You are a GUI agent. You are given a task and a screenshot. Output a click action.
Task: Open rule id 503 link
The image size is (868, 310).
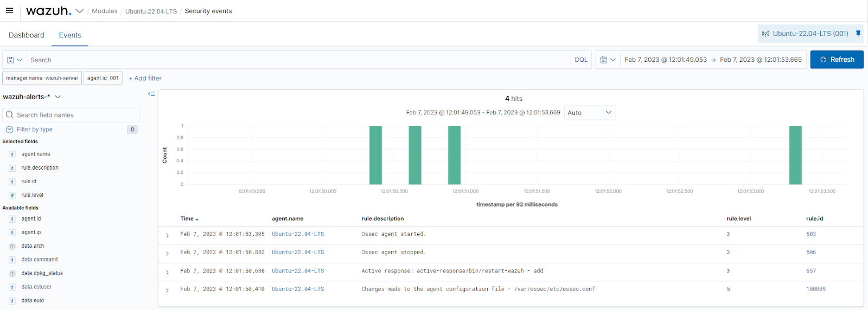(811, 234)
